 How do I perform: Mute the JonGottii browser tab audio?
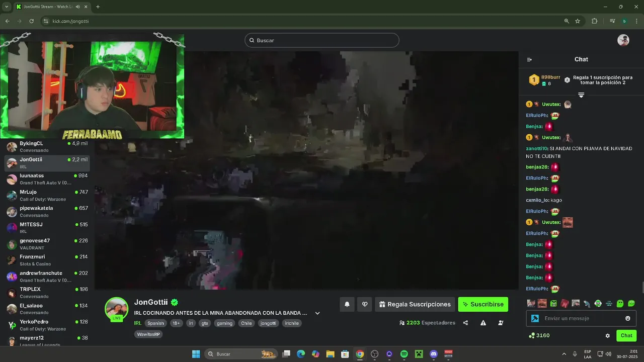coord(77,7)
